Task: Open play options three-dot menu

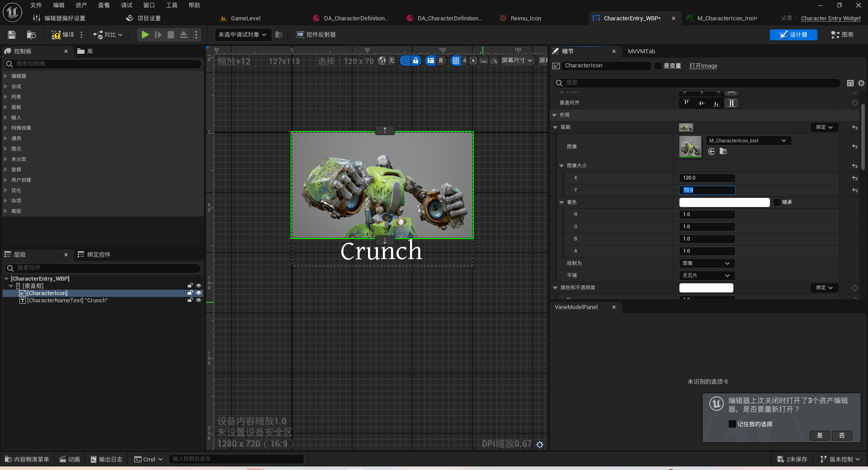Action: coord(196,35)
